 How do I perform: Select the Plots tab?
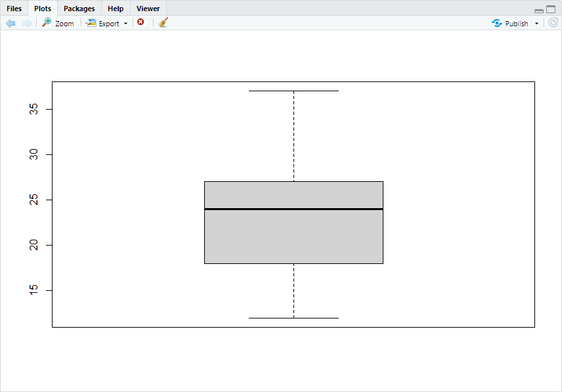(43, 9)
